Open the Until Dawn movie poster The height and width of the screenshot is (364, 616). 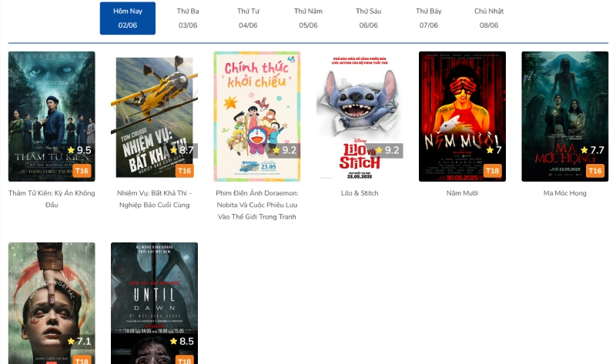click(x=155, y=303)
